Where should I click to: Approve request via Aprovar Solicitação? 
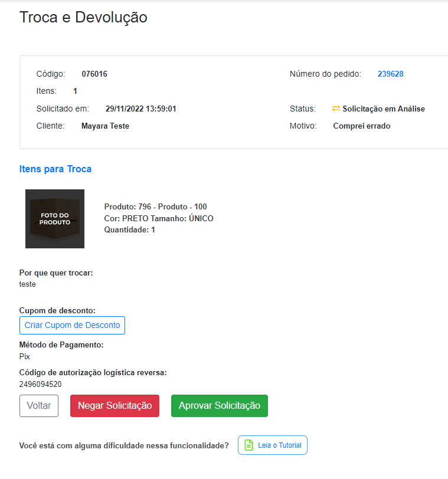click(x=220, y=406)
